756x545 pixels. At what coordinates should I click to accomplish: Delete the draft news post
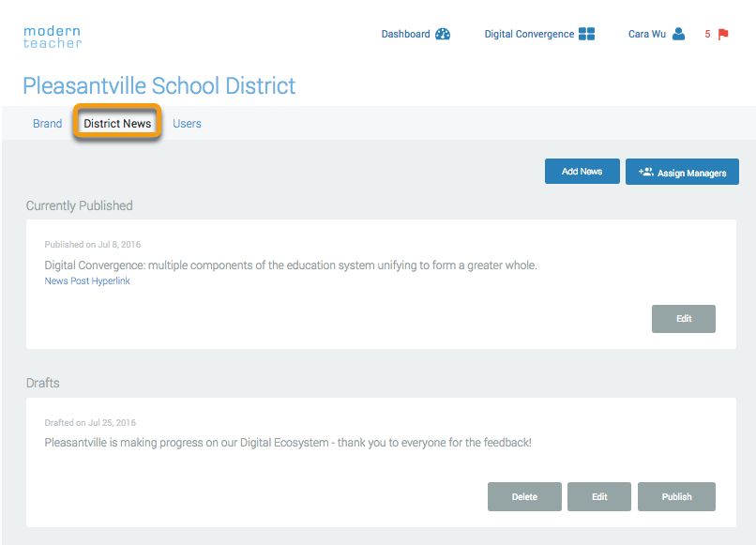[x=524, y=497]
